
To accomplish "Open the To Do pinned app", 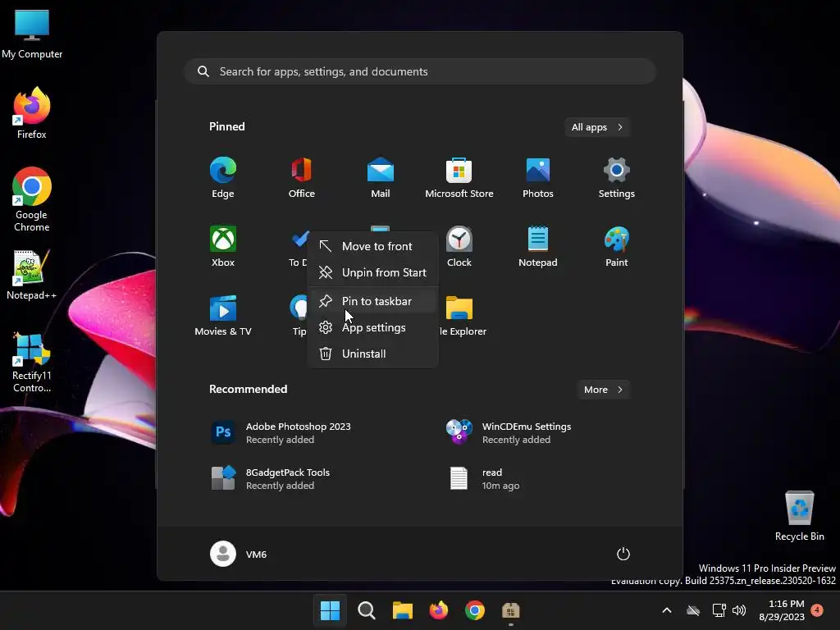I will pyautogui.click(x=297, y=246).
